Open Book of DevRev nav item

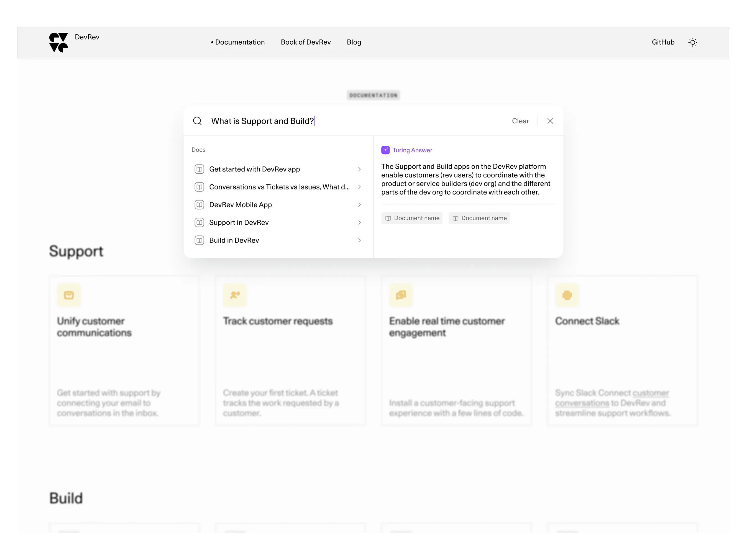click(x=306, y=42)
